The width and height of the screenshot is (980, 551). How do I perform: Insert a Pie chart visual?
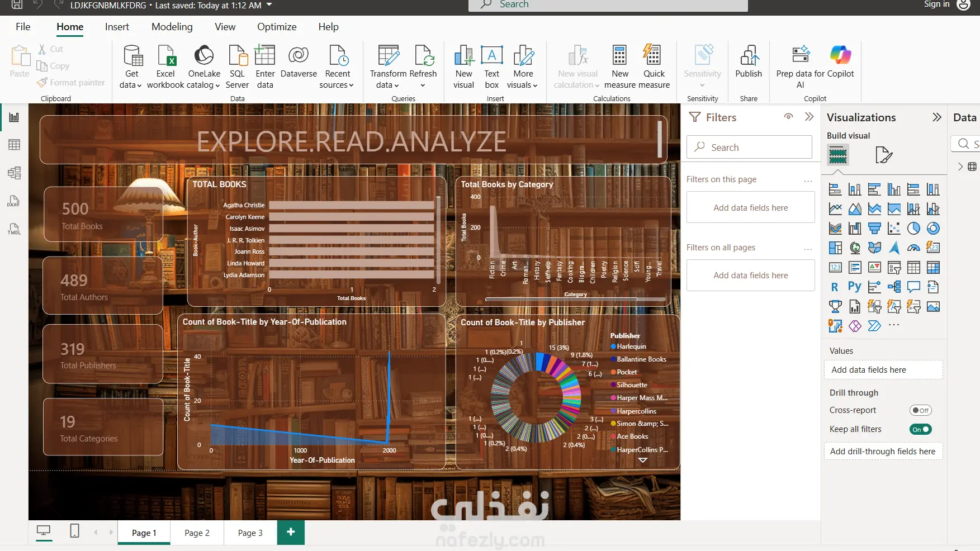(913, 229)
